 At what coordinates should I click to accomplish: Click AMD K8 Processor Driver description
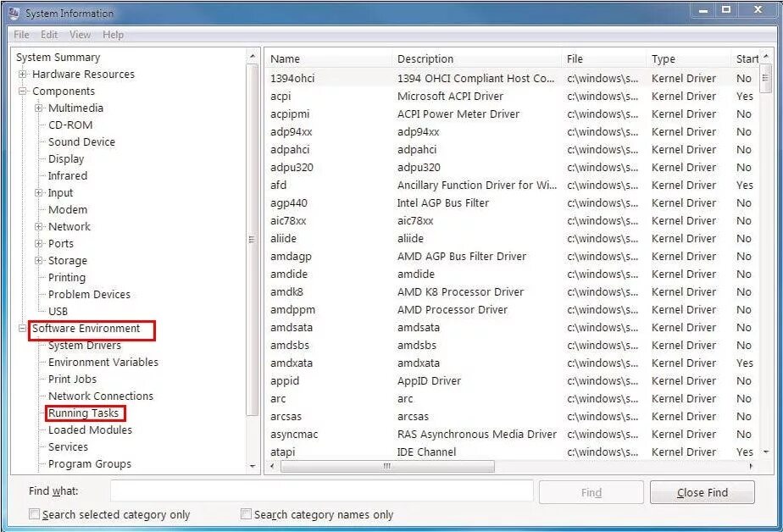click(x=460, y=292)
